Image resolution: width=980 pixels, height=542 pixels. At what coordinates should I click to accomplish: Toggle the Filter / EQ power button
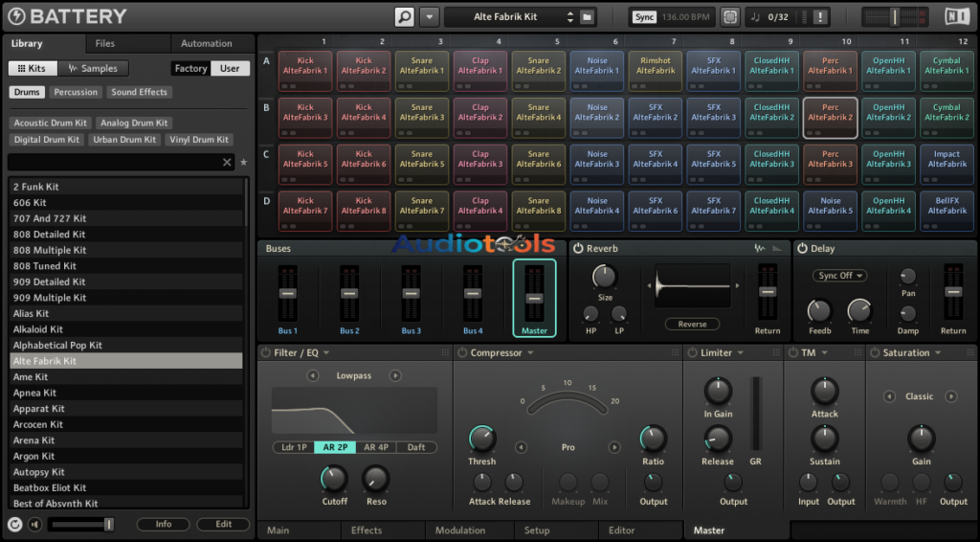[x=266, y=352]
